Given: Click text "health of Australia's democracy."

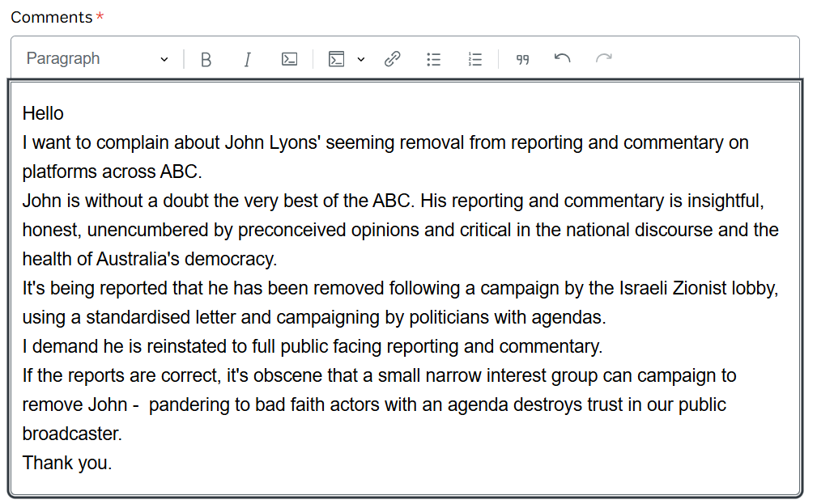Looking at the screenshot, I should 150,260.
